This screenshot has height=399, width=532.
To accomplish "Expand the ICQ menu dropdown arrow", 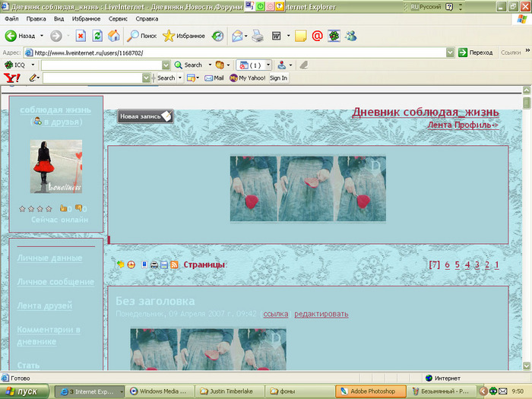I will 33,65.
